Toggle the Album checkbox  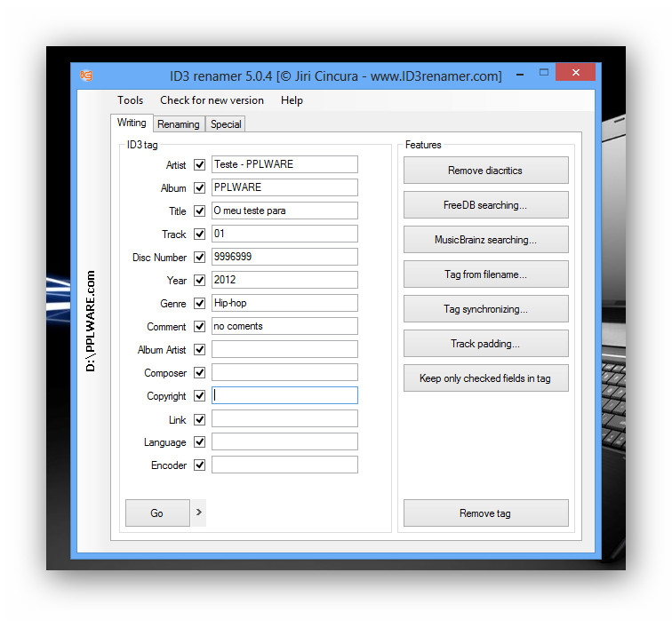199,187
